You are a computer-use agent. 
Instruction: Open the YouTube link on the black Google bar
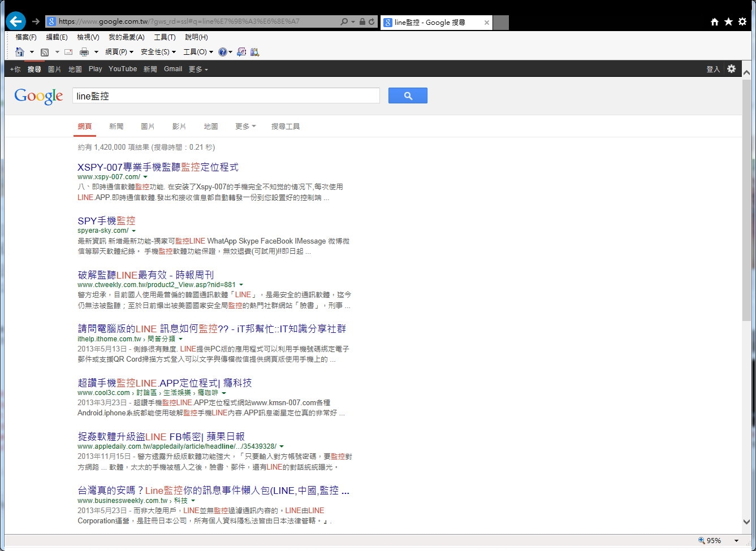click(x=123, y=69)
